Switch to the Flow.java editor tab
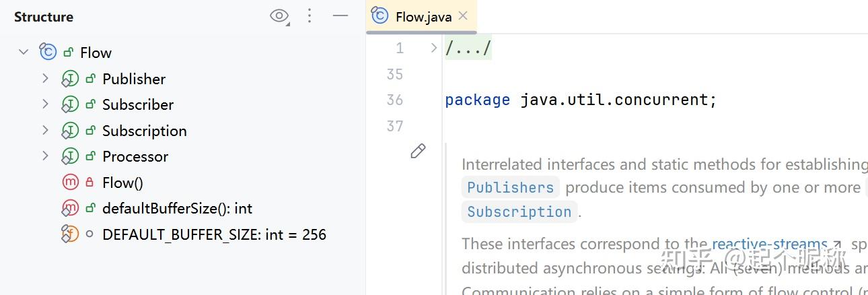The height and width of the screenshot is (295, 868). click(x=423, y=17)
